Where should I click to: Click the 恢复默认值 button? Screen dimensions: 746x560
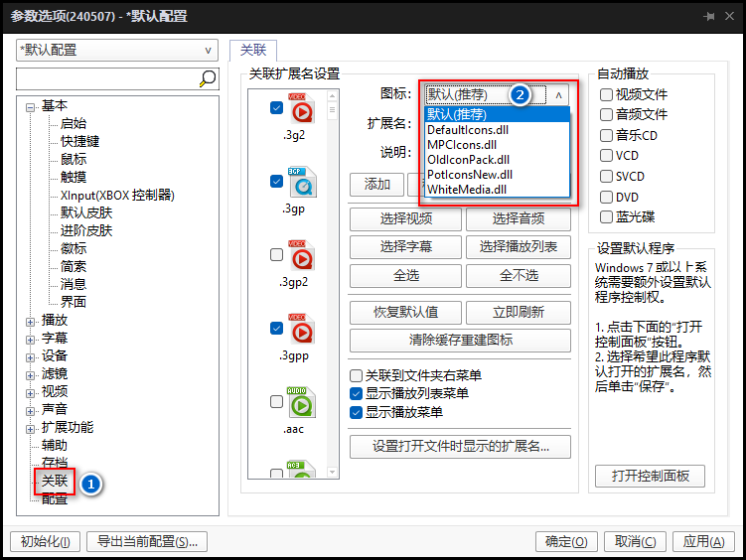point(404,312)
